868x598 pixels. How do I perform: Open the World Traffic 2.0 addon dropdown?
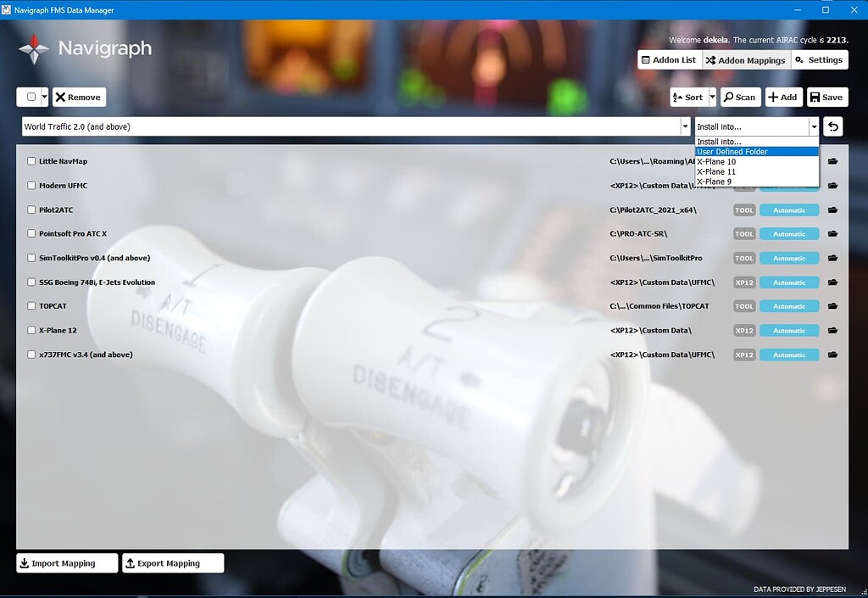tap(685, 126)
